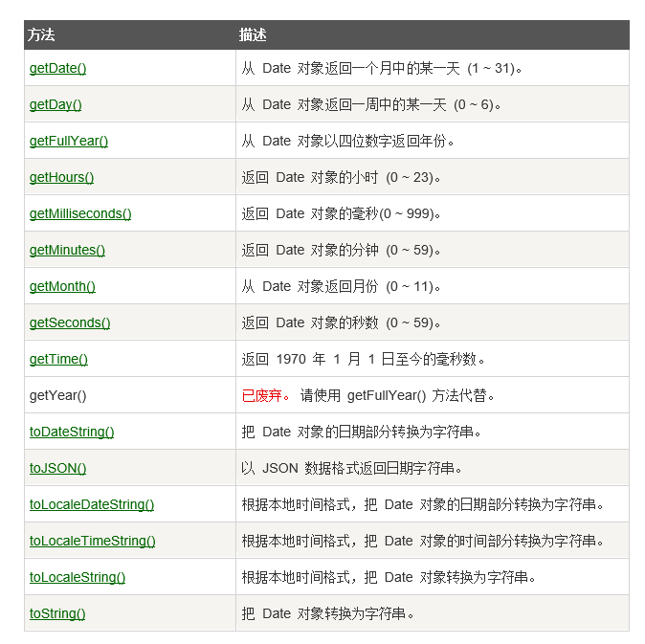Click description 根据本地时间格式，把 Date 对象的日期部分转换为字符串
Viewport: 645px width, 644px height.
point(422,504)
